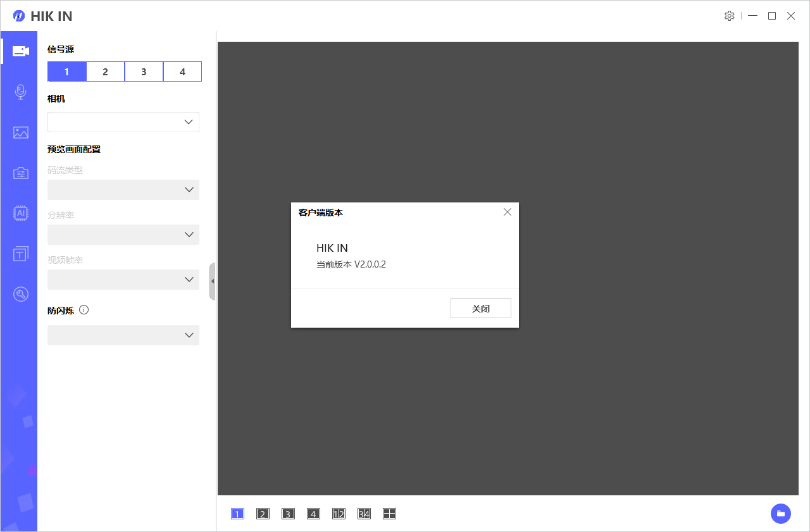Viewport: 810px width, 532px height.
Task: Close the 客户端版本 dialog with X
Action: 507,212
